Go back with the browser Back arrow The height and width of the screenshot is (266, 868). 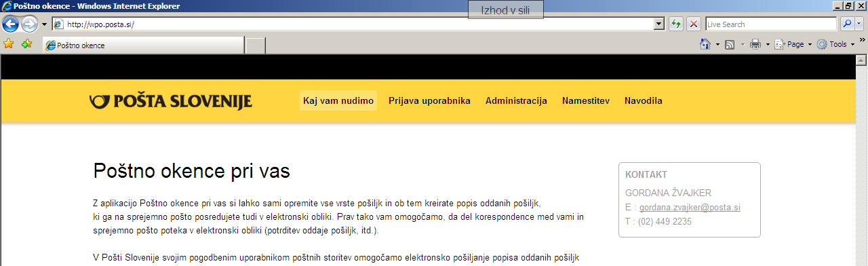point(10,24)
